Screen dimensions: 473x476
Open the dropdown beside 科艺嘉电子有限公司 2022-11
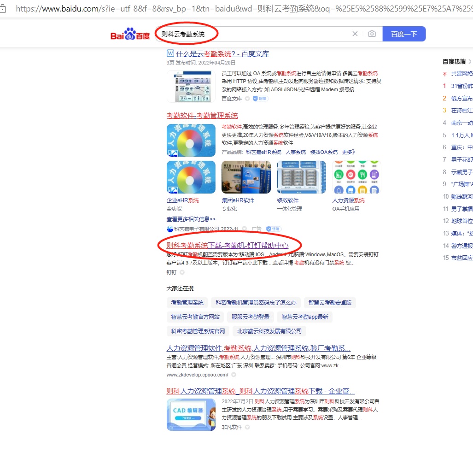point(244,229)
